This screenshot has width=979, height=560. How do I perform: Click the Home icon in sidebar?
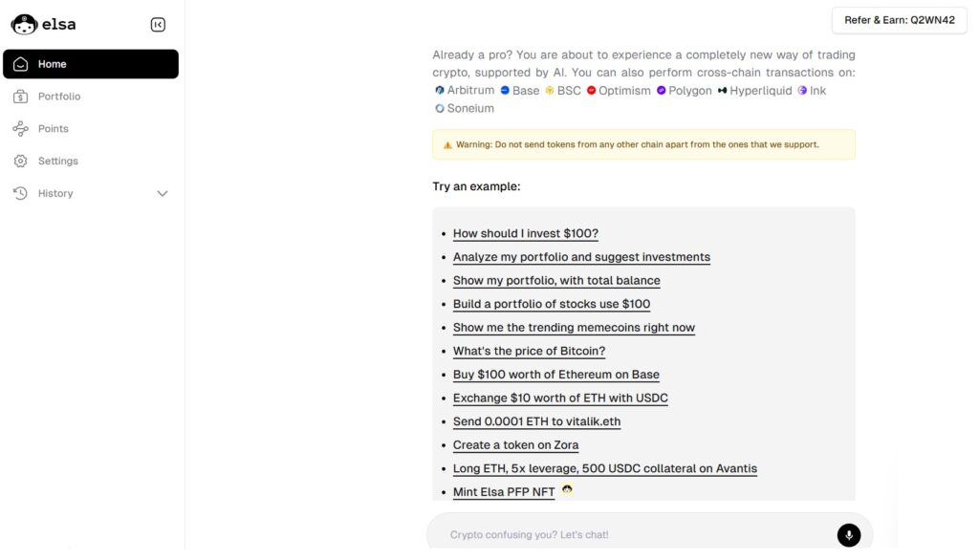[x=20, y=64]
